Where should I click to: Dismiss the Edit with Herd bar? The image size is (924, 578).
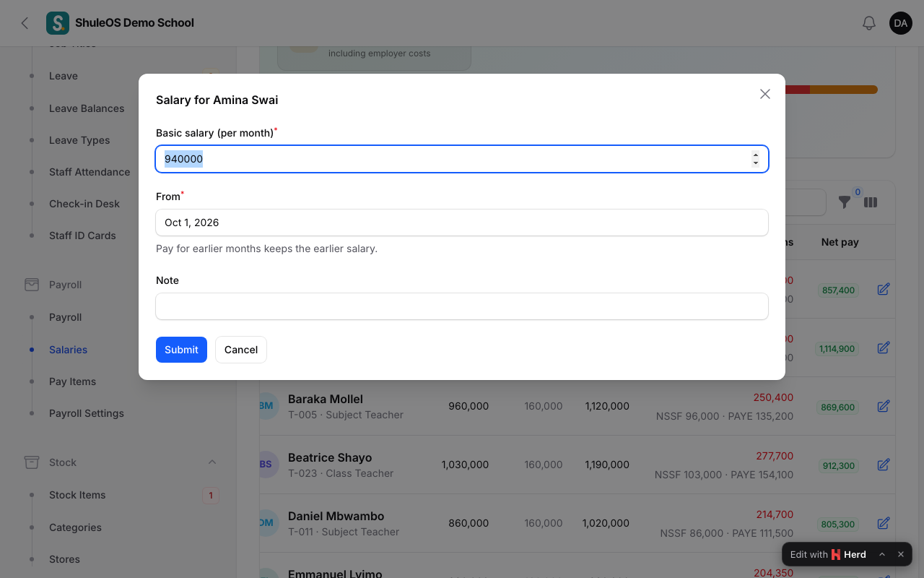pyautogui.click(x=901, y=554)
